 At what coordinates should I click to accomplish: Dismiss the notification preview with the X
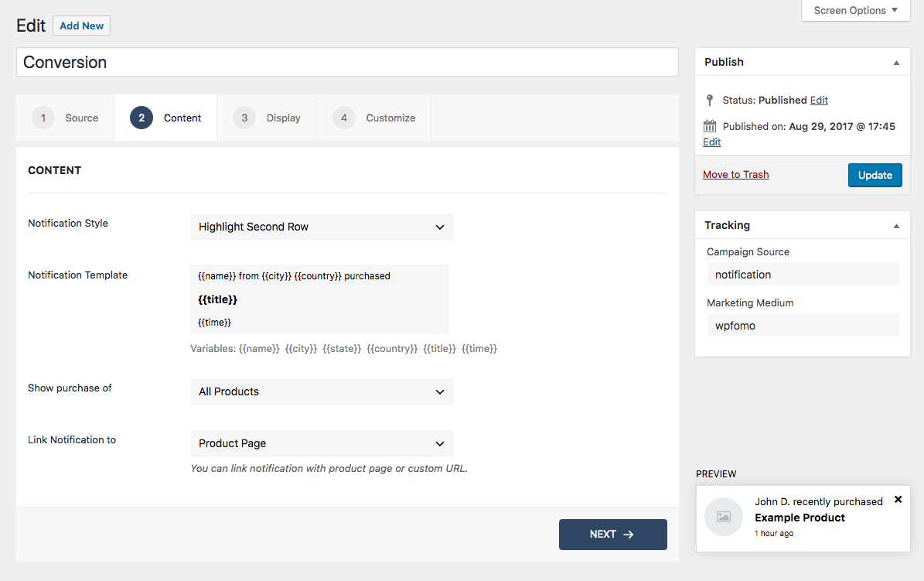898,500
